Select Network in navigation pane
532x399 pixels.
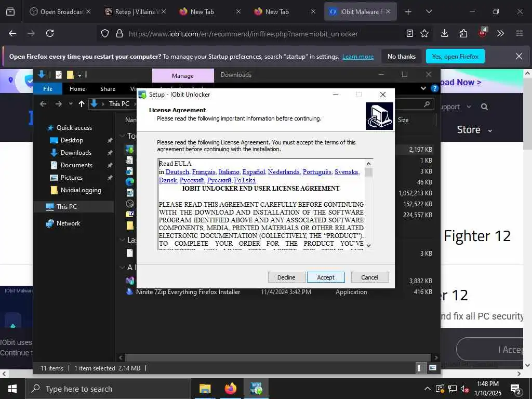point(68,223)
